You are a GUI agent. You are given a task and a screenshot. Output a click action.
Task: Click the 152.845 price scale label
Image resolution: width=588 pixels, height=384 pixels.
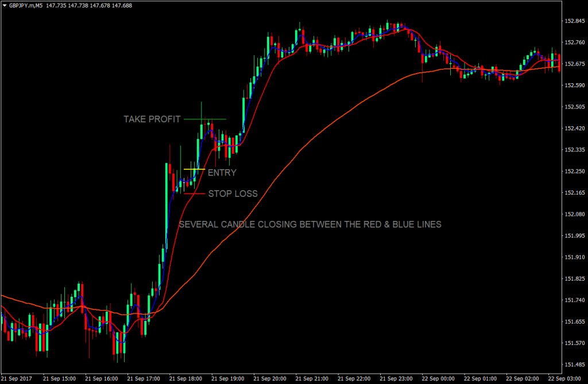click(574, 21)
